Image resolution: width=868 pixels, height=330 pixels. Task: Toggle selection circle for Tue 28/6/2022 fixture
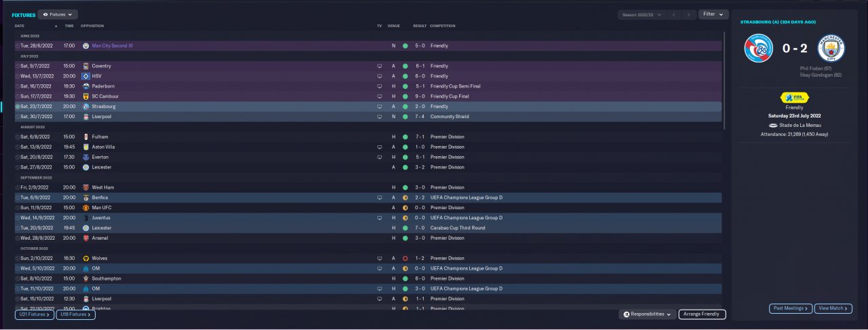(18, 45)
